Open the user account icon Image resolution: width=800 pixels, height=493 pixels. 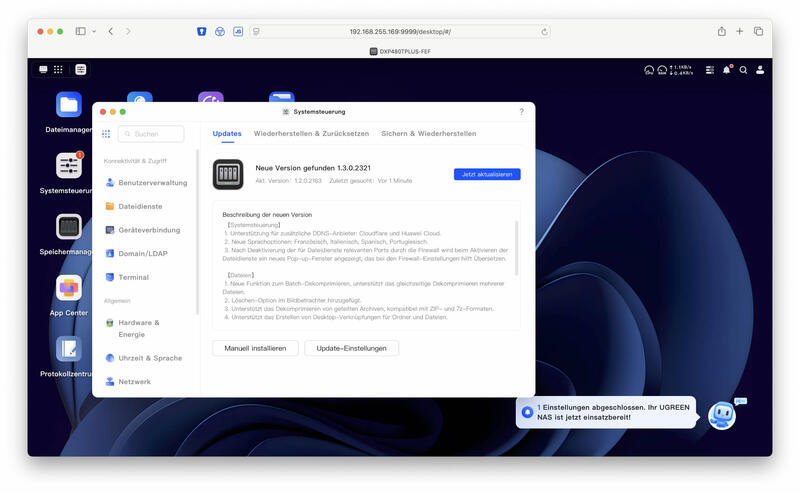[x=760, y=70]
